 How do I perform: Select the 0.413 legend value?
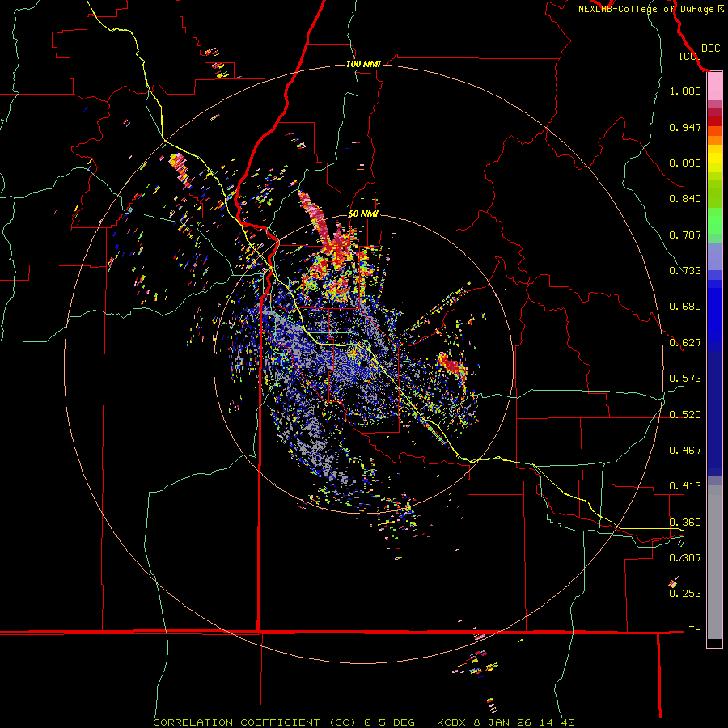pos(685,486)
